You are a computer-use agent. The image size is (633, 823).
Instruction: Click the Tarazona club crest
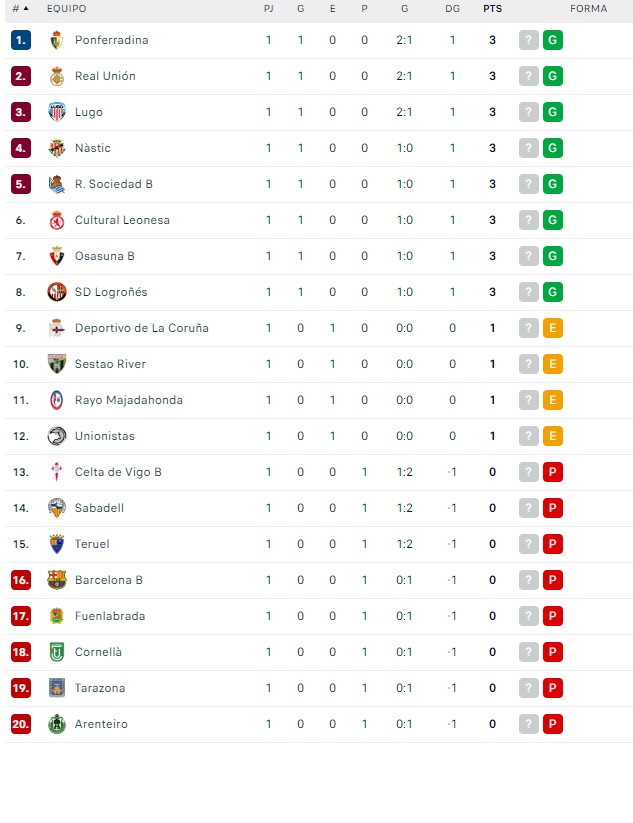(x=57, y=688)
